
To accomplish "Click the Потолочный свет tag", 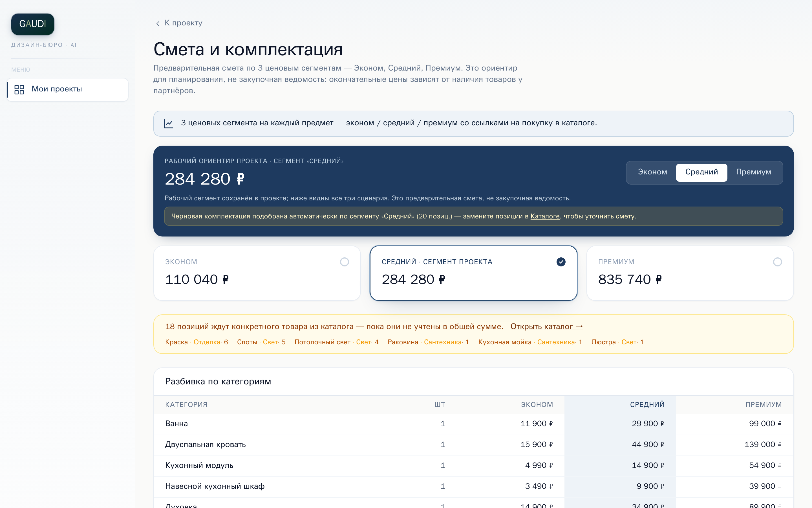I will click(x=336, y=342).
